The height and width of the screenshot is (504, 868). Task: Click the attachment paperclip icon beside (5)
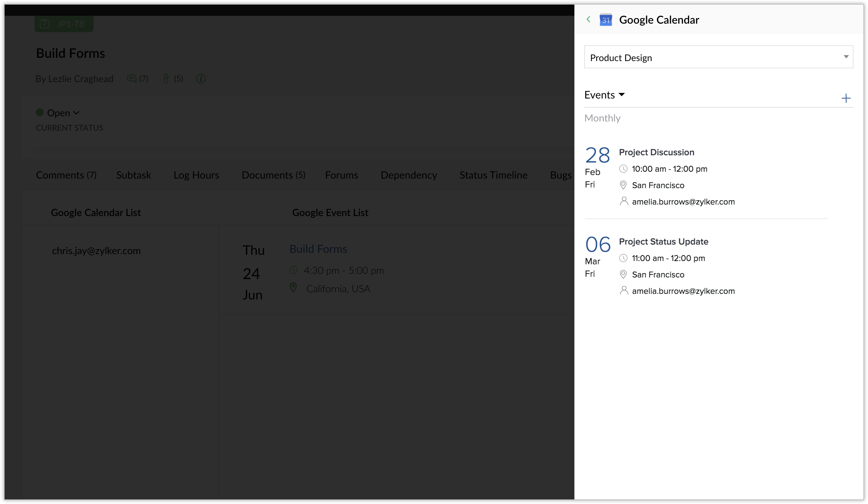[x=166, y=79]
